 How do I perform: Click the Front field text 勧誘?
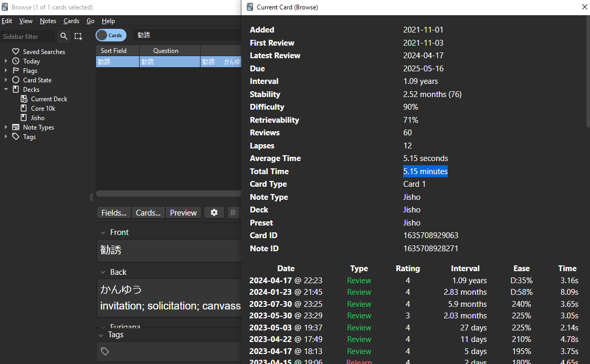111,250
